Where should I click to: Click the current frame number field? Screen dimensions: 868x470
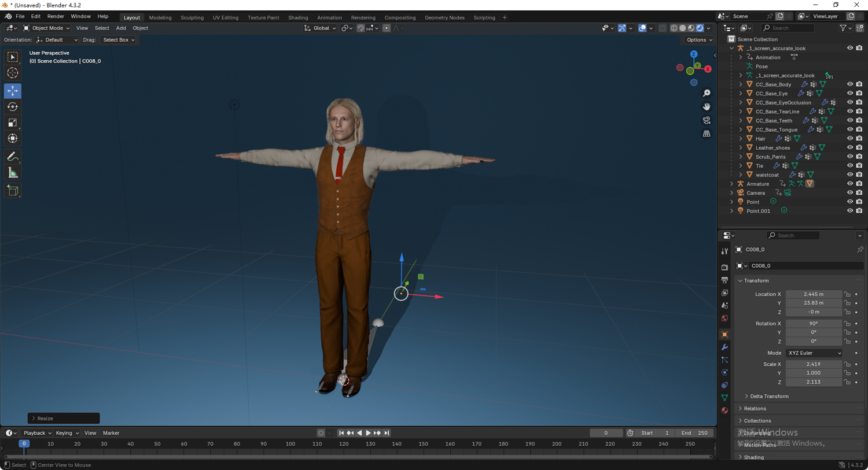(606, 433)
